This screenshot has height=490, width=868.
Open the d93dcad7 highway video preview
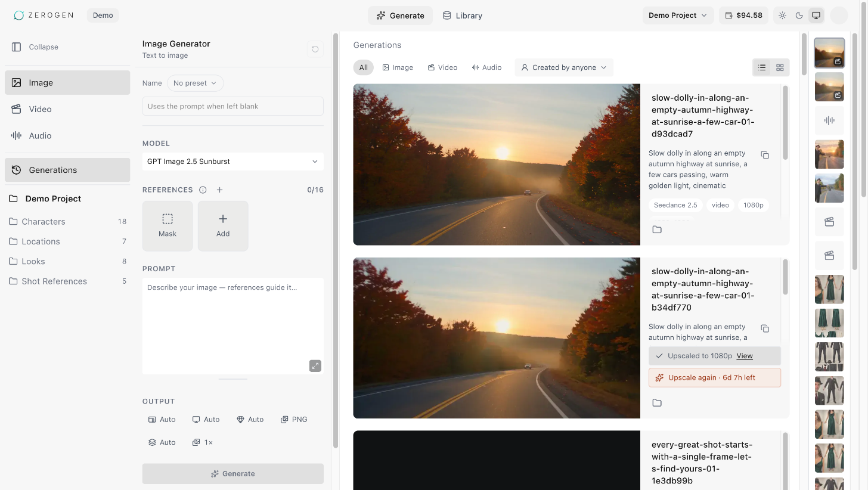(497, 165)
